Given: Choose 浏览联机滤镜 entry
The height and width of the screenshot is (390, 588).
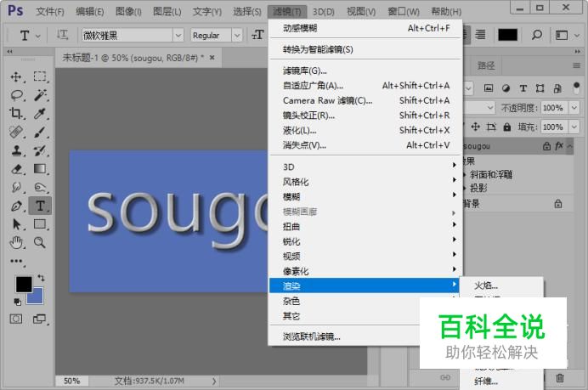Looking at the screenshot, I should coord(344,336).
